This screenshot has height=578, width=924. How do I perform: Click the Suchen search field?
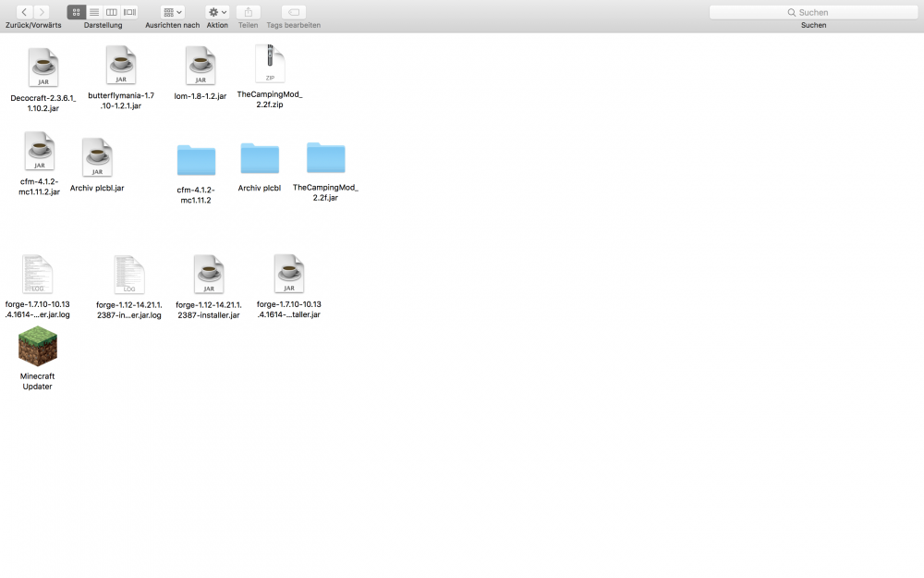pos(814,12)
